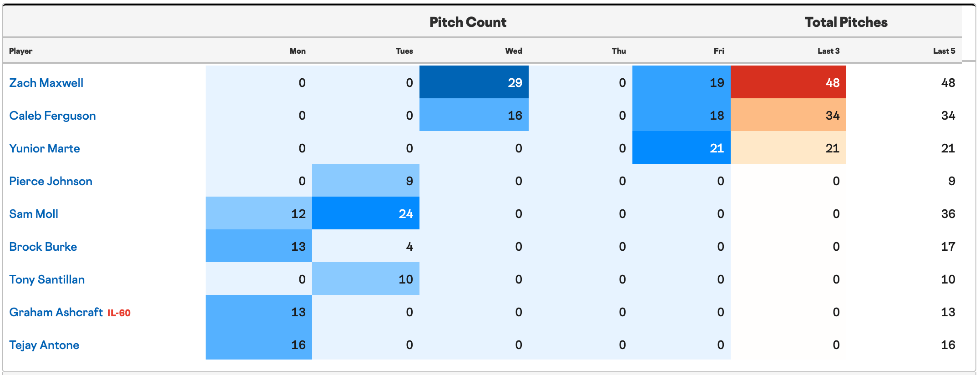The height and width of the screenshot is (375, 980).
Task: Click the IL-60 badge beside Graham Ashcraft
Action: (119, 313)
